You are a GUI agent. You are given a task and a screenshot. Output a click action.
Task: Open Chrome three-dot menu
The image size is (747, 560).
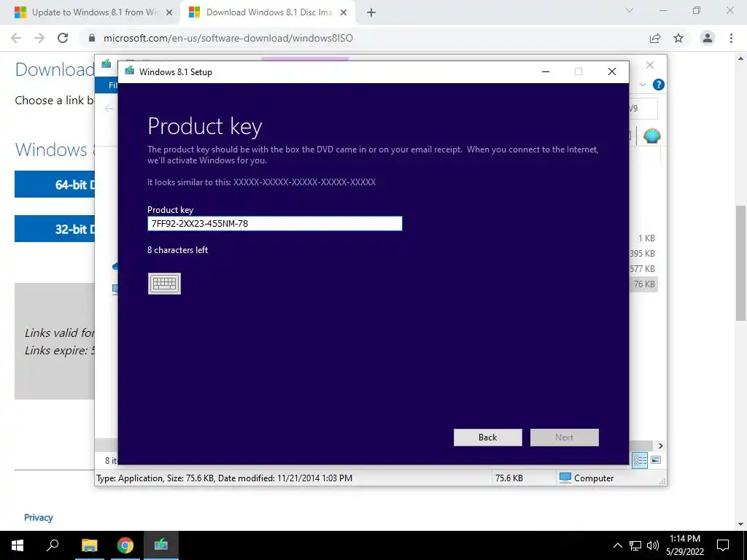(x=731, y=38)
